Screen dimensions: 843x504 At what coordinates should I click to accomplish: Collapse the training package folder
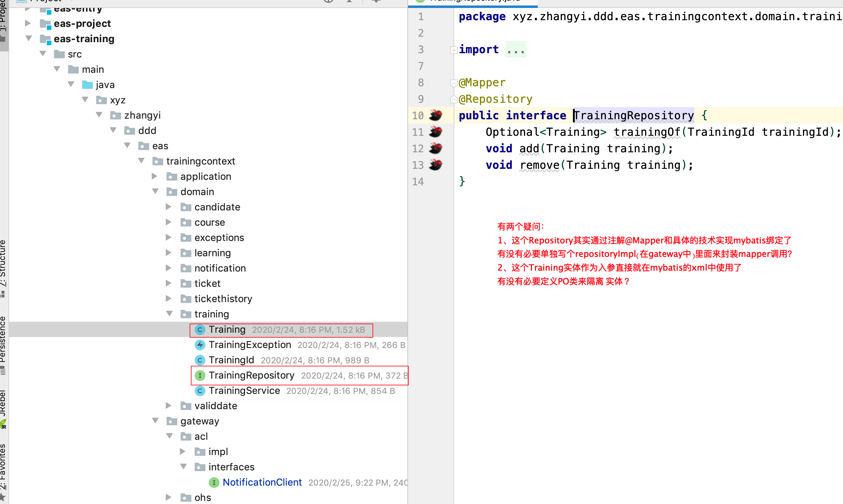click(169, 314)
